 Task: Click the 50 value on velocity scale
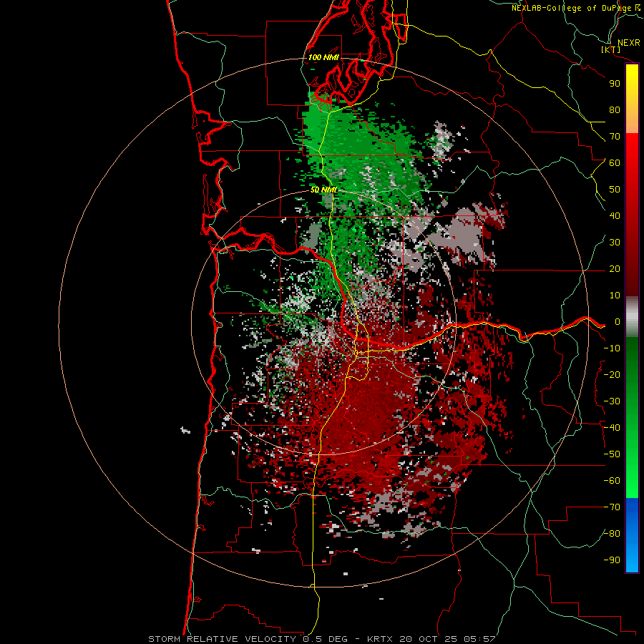[615, 190]
